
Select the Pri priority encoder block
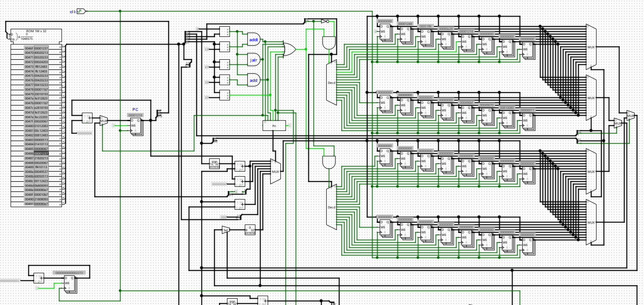(274, 126)
